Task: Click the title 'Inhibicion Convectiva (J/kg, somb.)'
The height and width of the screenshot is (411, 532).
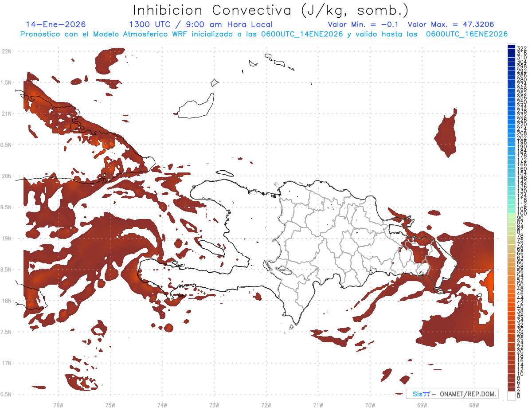Action: pyautogui.click(x=271, y=10)
